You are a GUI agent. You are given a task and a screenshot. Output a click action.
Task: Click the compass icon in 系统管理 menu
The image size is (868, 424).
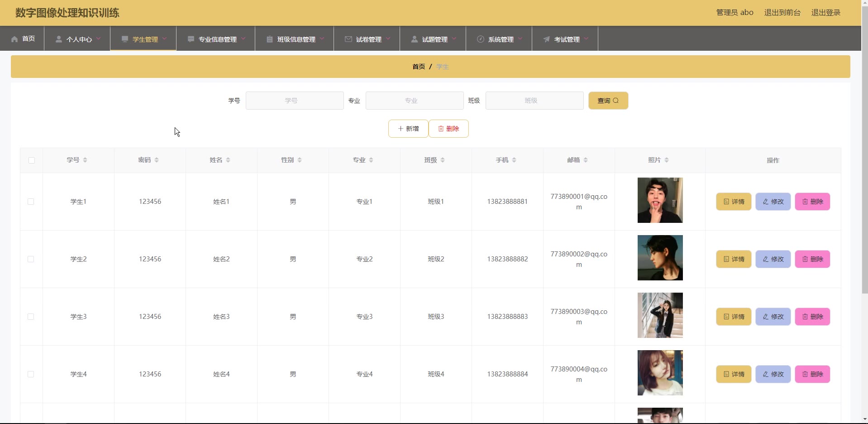point(481,39)
